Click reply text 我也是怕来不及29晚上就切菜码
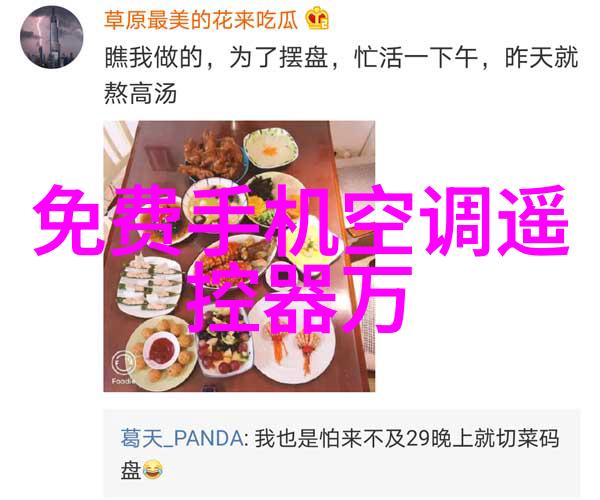 coord(406,438)
